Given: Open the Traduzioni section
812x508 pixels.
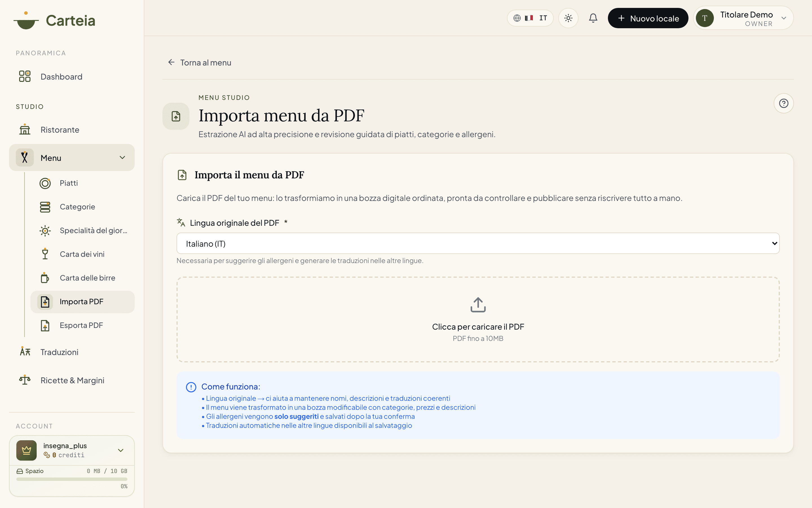Looking at the screenshot, I should [72, 352].
